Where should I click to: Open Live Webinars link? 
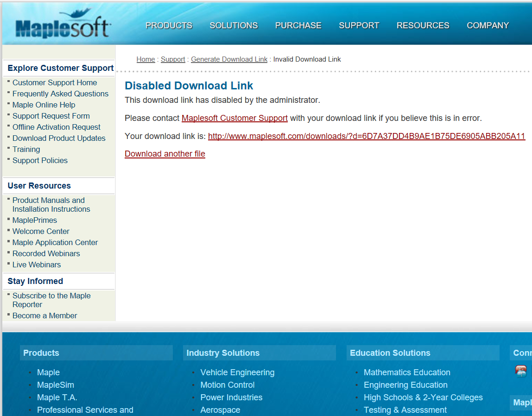coord(37,265)
